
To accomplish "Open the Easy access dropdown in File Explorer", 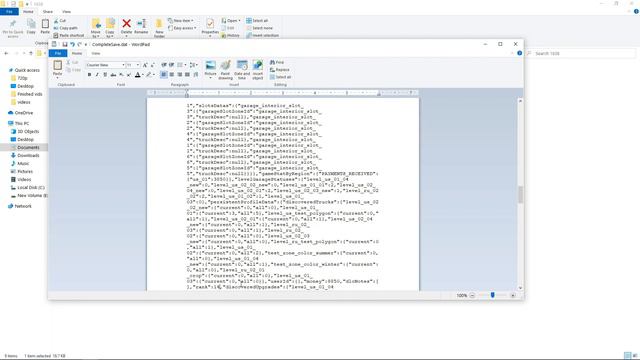I will point(182,28).
